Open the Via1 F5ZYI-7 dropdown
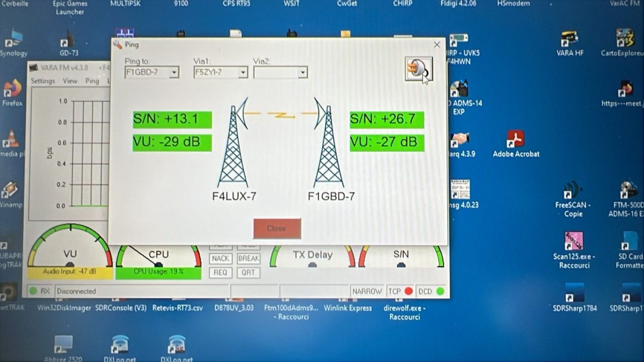The image size is (644, 362). click(x=221, y=72)
